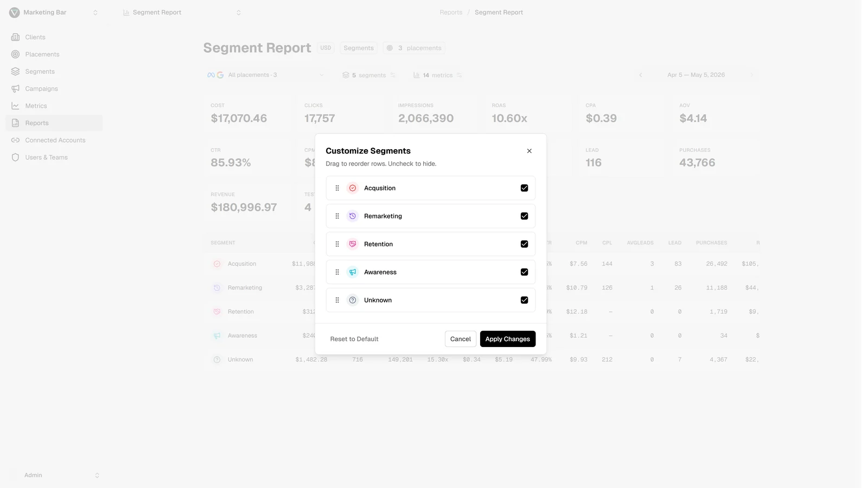Click the Awareness row label in table
This screenshot has width=868, height=488.
tap(242, 336)
